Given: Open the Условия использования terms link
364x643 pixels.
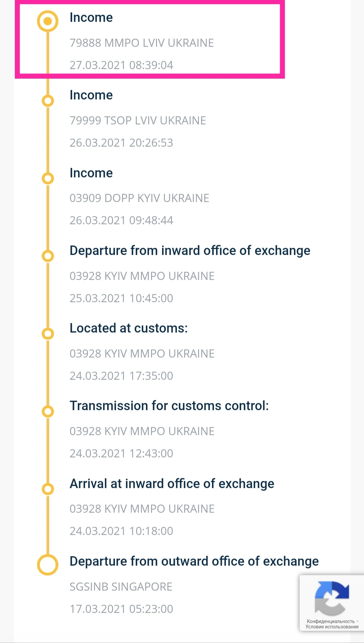Looking at the screenshot, I should [332, 627].
